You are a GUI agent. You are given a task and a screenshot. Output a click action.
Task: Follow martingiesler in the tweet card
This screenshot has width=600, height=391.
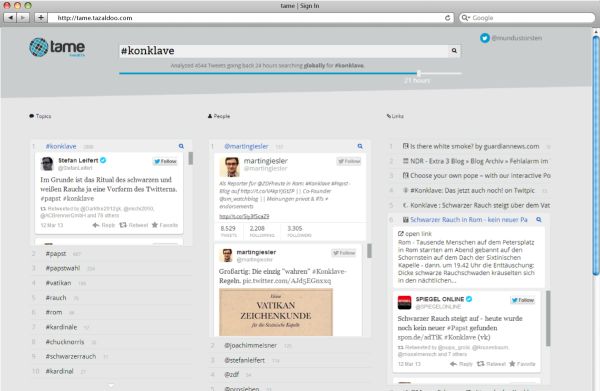click(344, 253)
